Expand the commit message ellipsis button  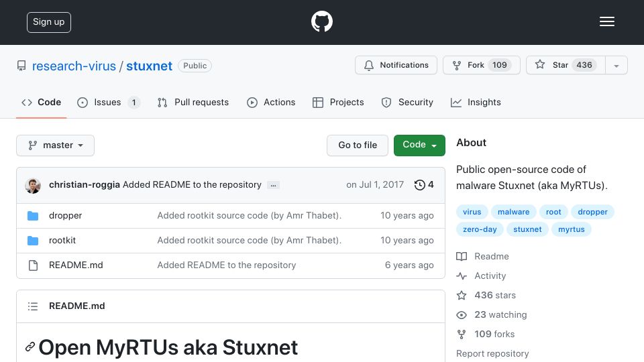click(x=273, y=185)
